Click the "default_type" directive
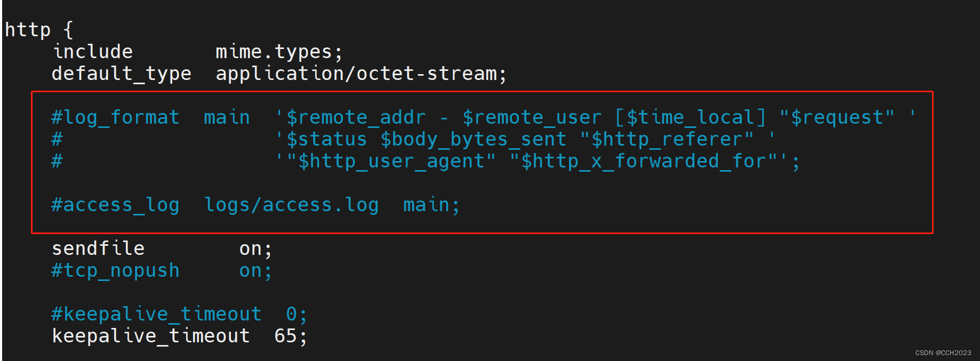 pyautogui.click(x=121, y=74)
